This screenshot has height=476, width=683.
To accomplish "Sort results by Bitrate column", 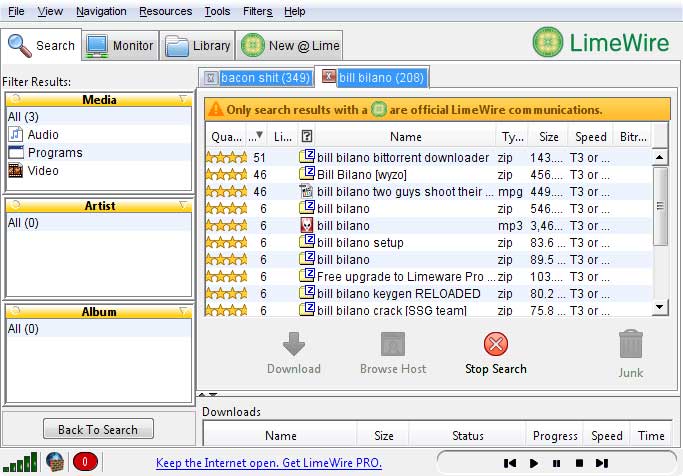I will [x=633, y=137].
